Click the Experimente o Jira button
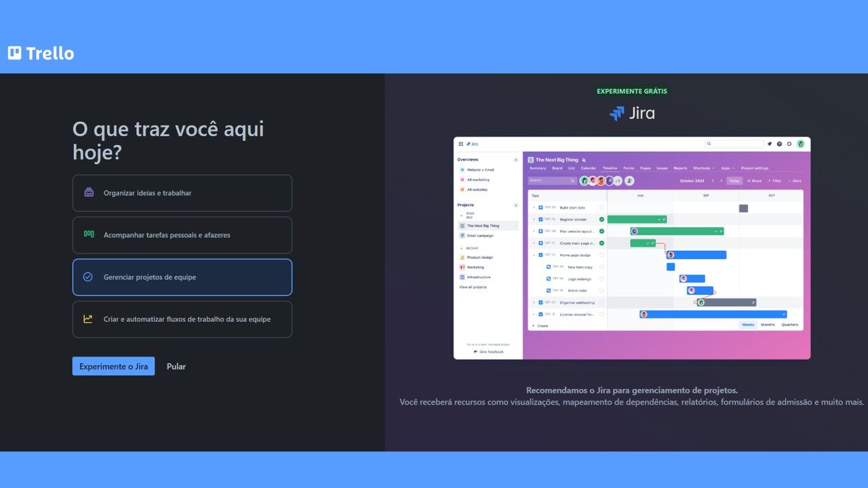This screenshot has height=488, width=868. (x=113, y=366)
